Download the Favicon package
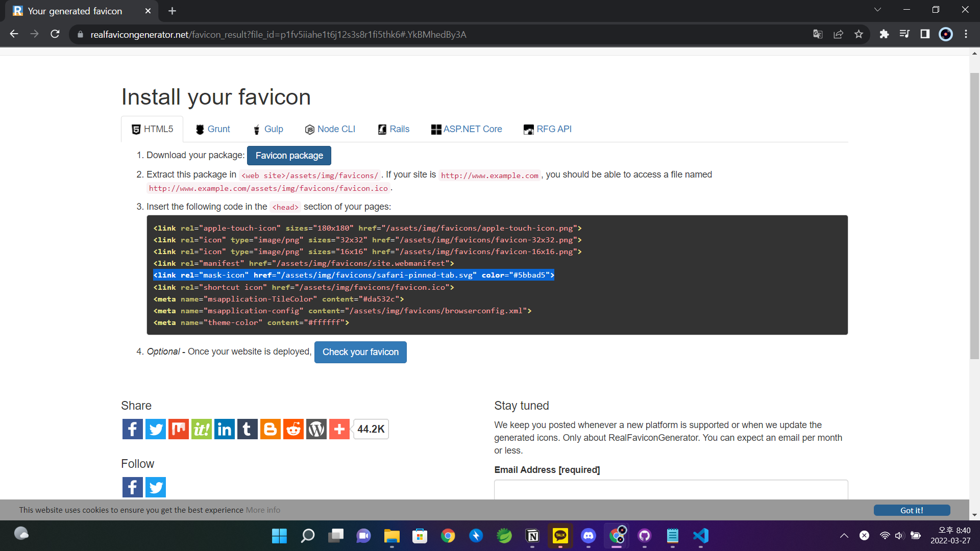 (x=289, y=156)
